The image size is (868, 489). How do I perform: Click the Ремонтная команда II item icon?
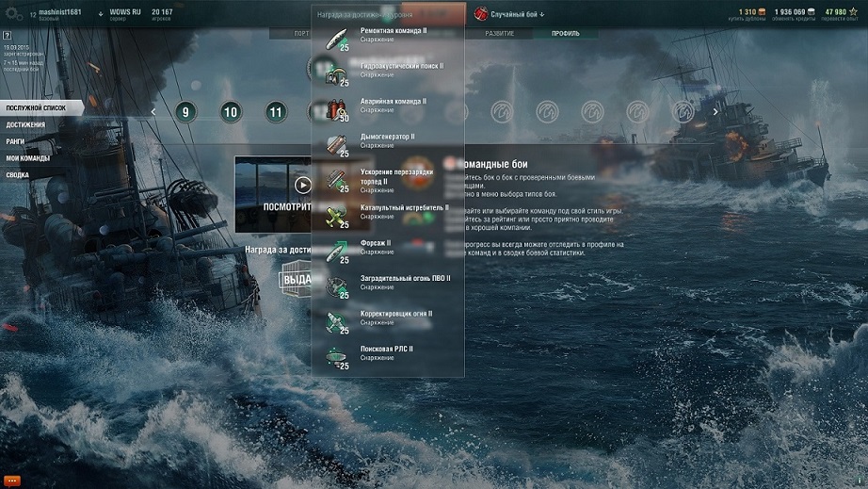pos(336,39)
